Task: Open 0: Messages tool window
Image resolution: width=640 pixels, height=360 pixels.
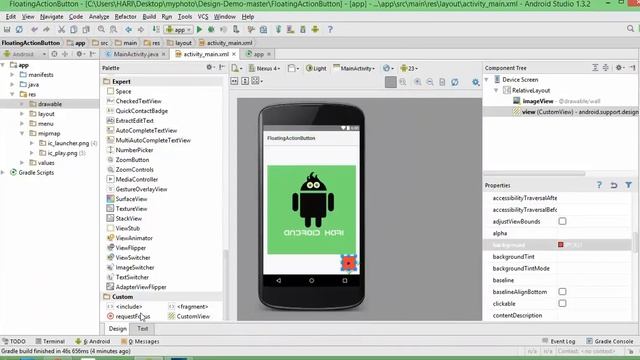Action: tap(139, 341)
